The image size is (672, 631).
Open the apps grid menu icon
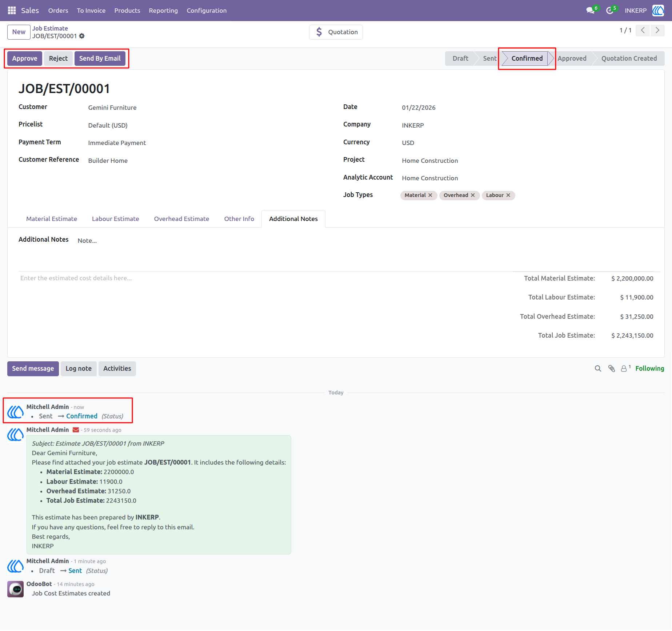pyautogui.click(x=12, y=11)
